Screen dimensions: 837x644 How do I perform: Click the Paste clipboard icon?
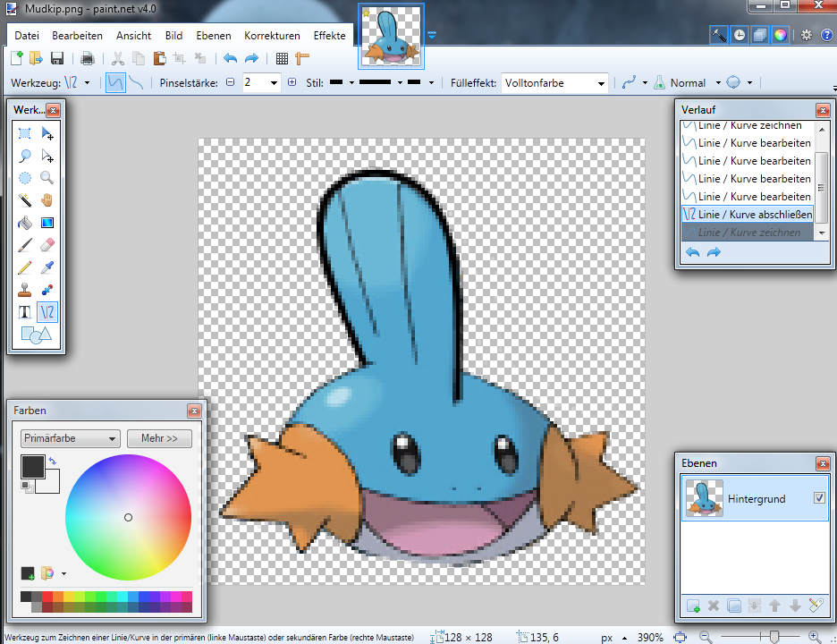pyautogui.click(x=159, y=58)
